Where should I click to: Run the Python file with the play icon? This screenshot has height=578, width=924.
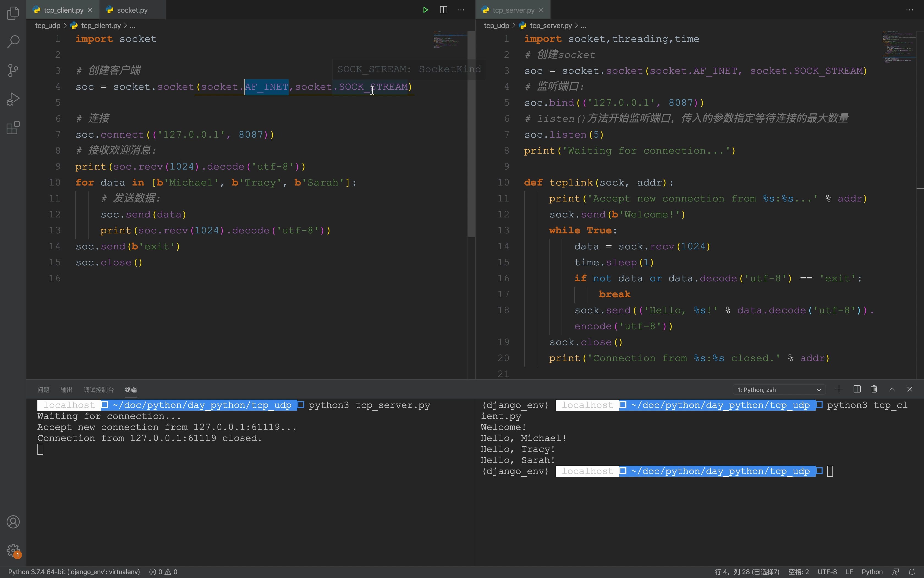point(425,10)
